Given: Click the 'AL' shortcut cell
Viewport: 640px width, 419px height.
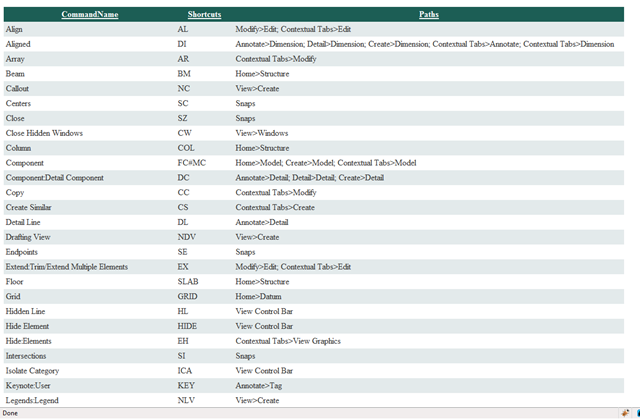Looking at the screenshot, I should [x=183, y=29].
